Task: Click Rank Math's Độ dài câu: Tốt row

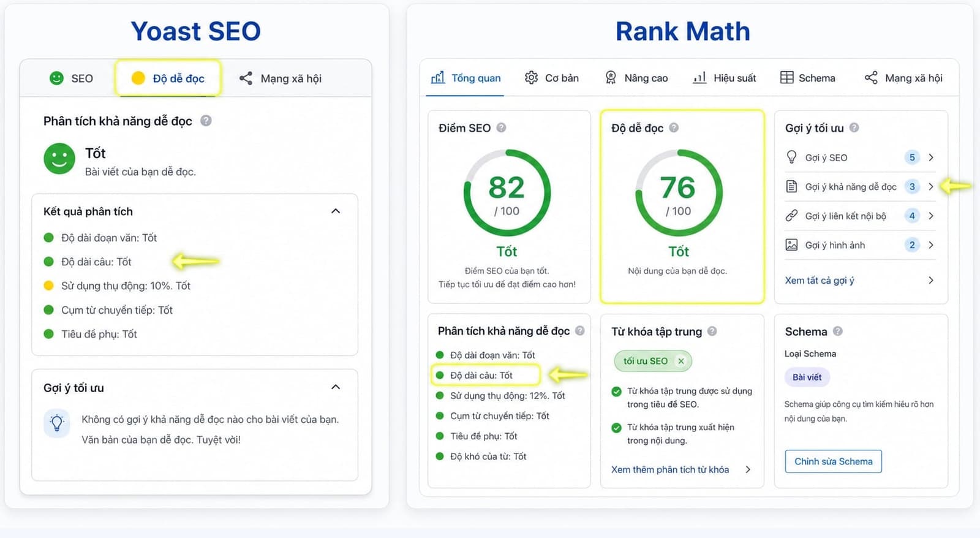Action: click(x=486, y=375)
